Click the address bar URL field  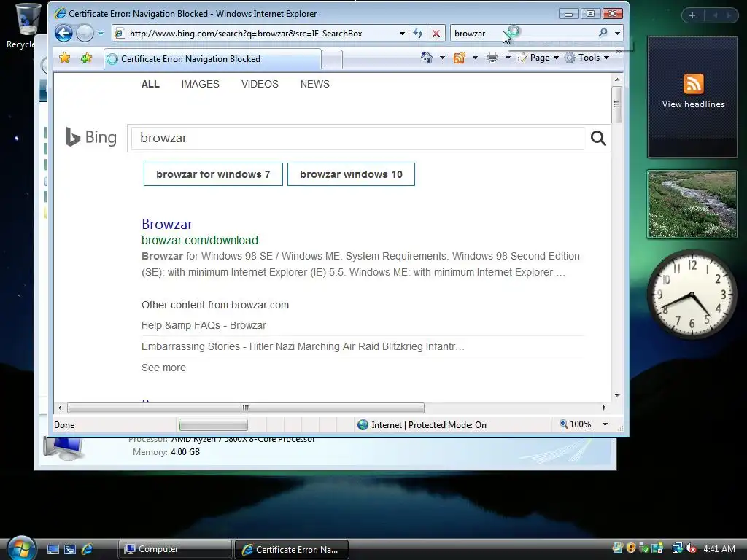coord(260,34)
